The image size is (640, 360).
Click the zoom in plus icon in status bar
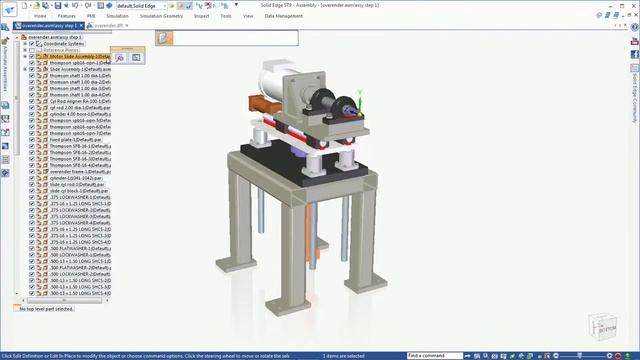[609, 356]
